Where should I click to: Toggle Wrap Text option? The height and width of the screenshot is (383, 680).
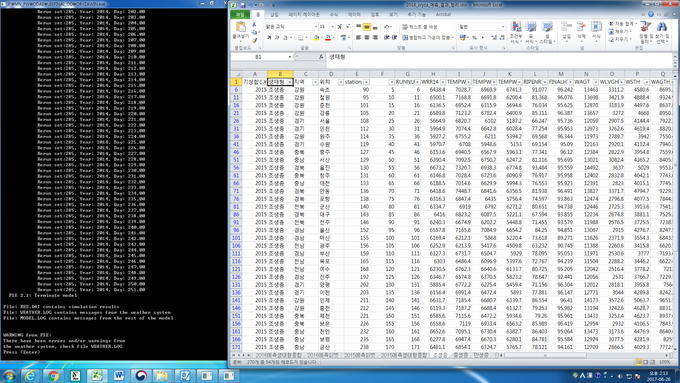coord(420,27)
